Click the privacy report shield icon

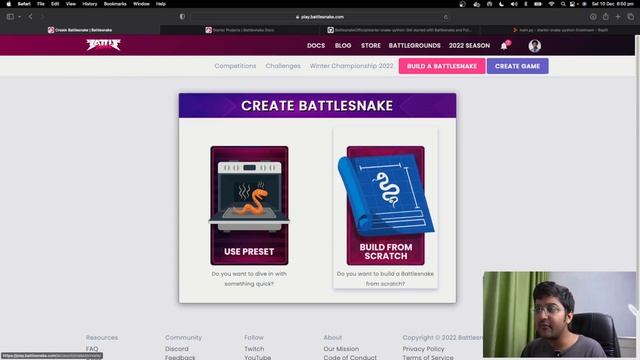coord(182,17)
